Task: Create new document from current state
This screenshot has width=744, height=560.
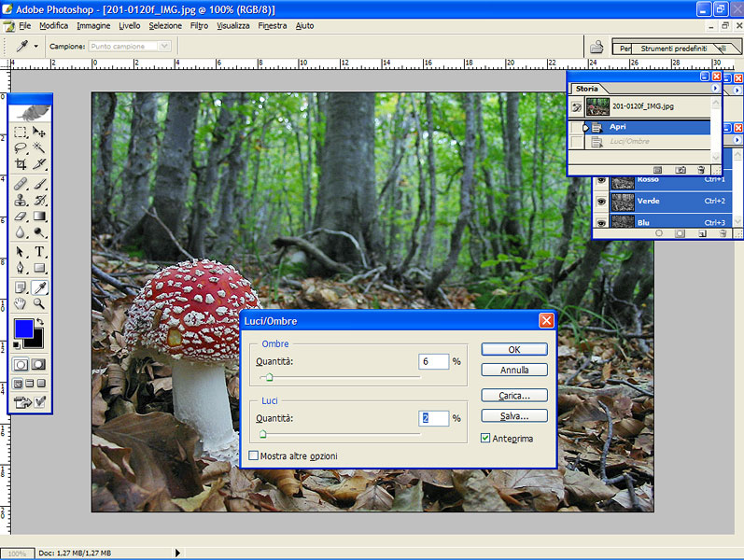Action: (657, 170)
